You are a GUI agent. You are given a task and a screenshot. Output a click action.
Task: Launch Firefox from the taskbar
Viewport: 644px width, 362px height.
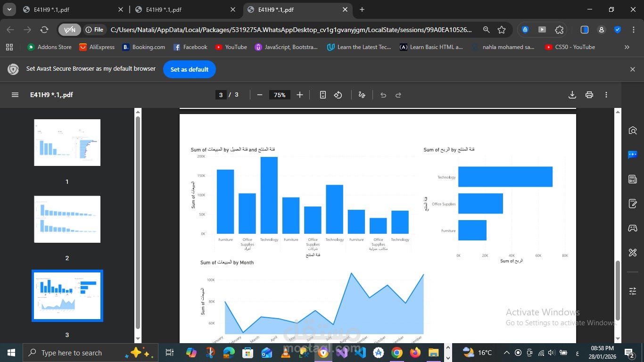point(414,353)
